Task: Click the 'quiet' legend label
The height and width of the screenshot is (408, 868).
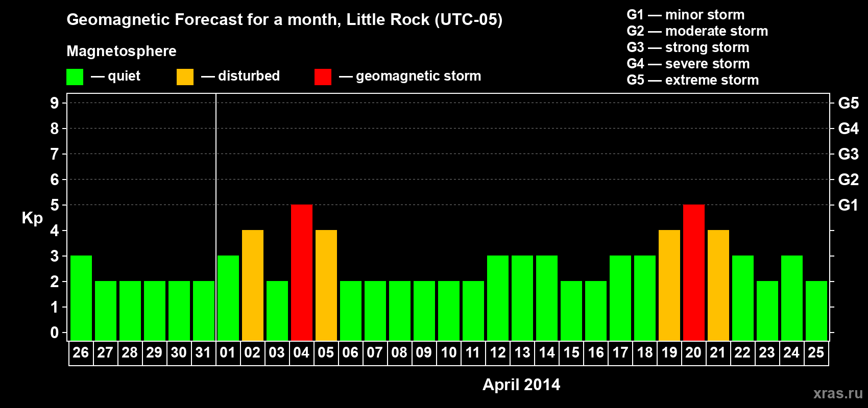Action: tap(124, 76)
